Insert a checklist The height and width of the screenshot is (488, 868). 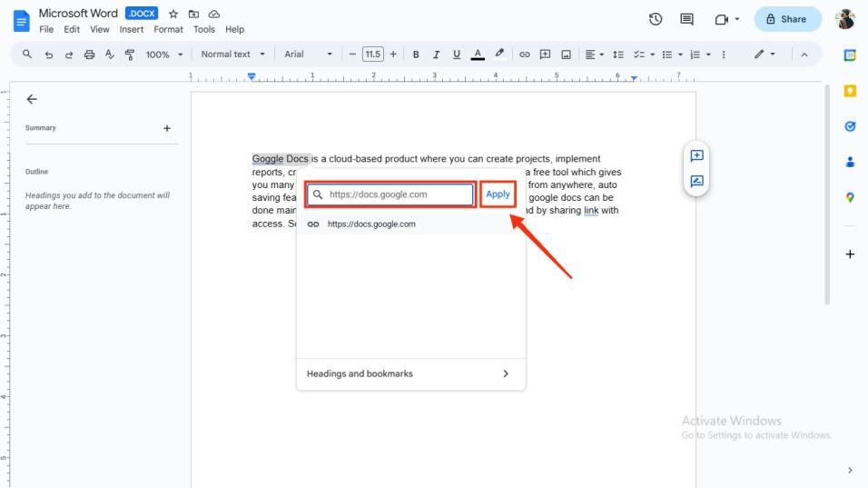pyautogui.click(x=639, y=55)
